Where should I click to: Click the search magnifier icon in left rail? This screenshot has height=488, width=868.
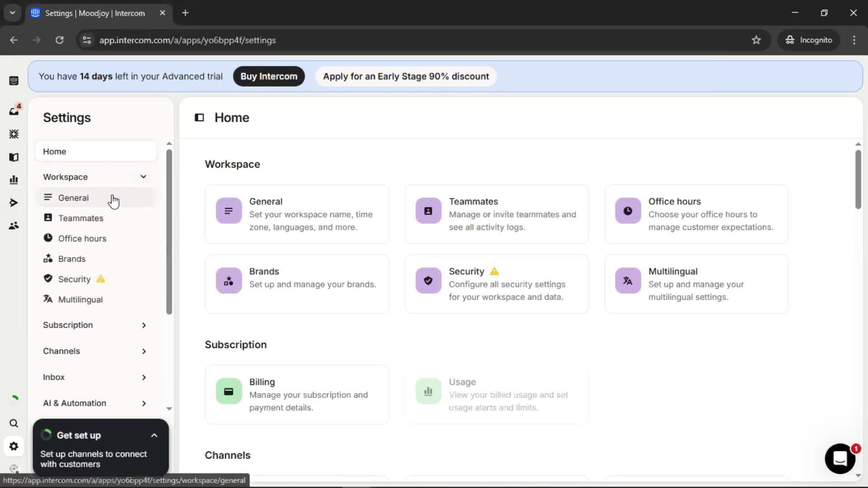14,423
